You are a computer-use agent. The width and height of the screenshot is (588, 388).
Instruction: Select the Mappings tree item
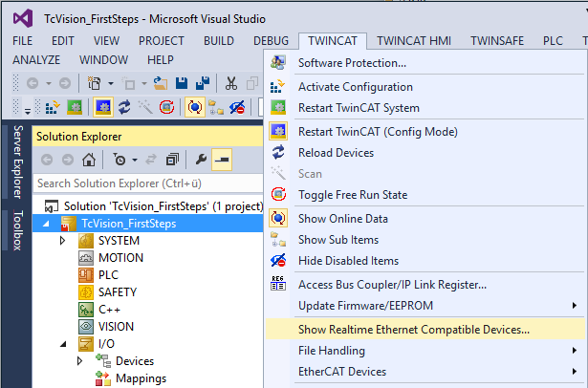point(141,378)
